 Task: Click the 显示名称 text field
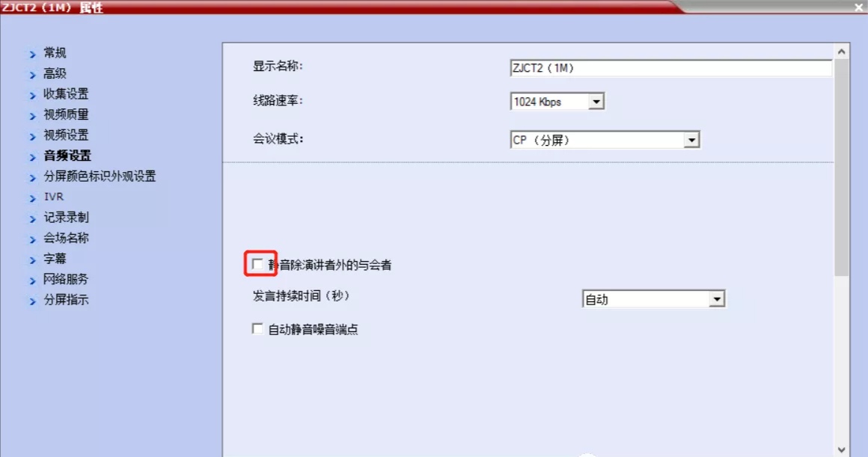tap(670, 68)
